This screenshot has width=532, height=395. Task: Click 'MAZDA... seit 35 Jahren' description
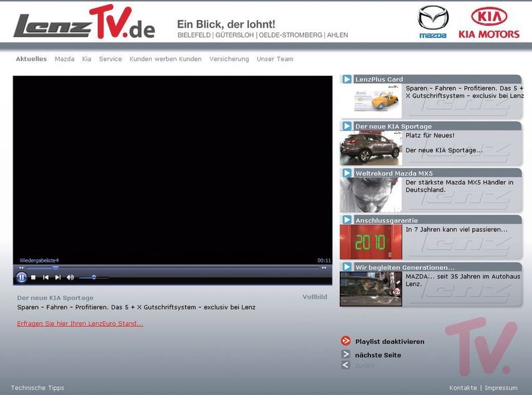coord(463,280)
